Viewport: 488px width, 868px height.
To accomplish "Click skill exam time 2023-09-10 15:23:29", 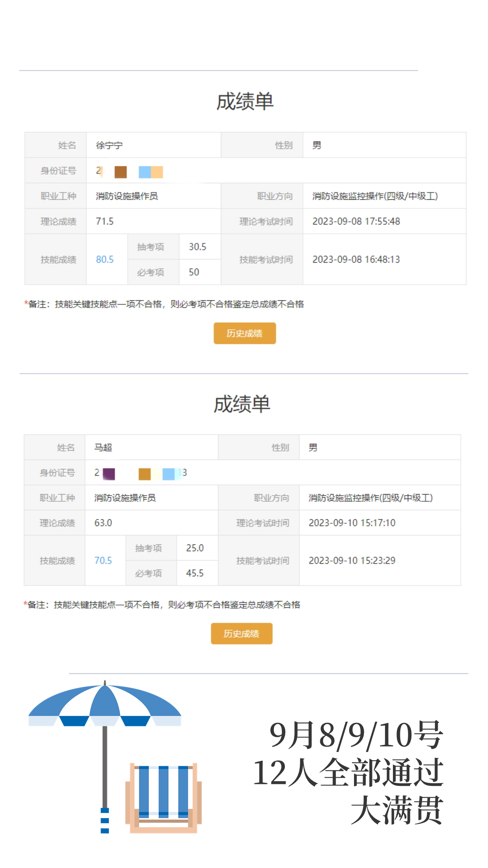I will pos(352,561).
